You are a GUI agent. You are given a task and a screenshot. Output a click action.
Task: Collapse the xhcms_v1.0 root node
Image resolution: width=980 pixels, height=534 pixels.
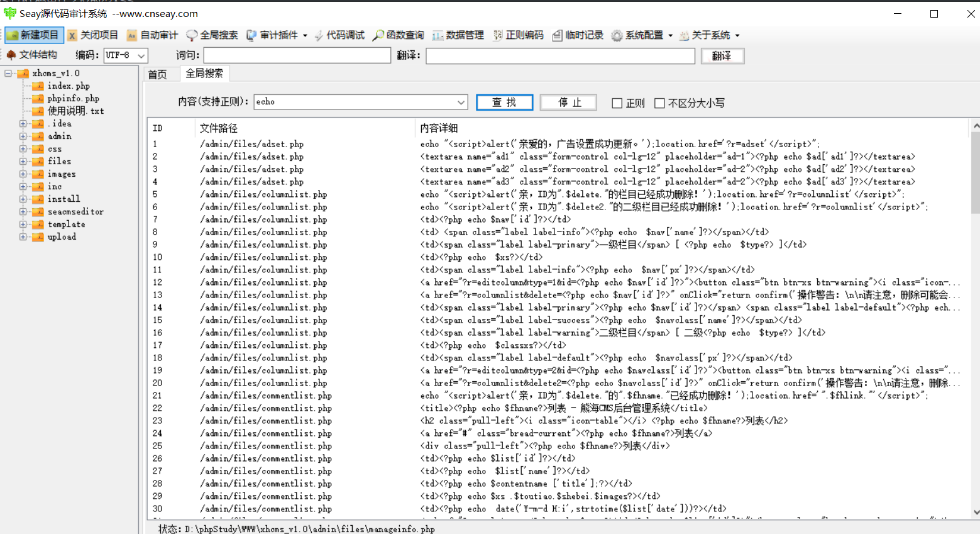click(x=8, y=73)
